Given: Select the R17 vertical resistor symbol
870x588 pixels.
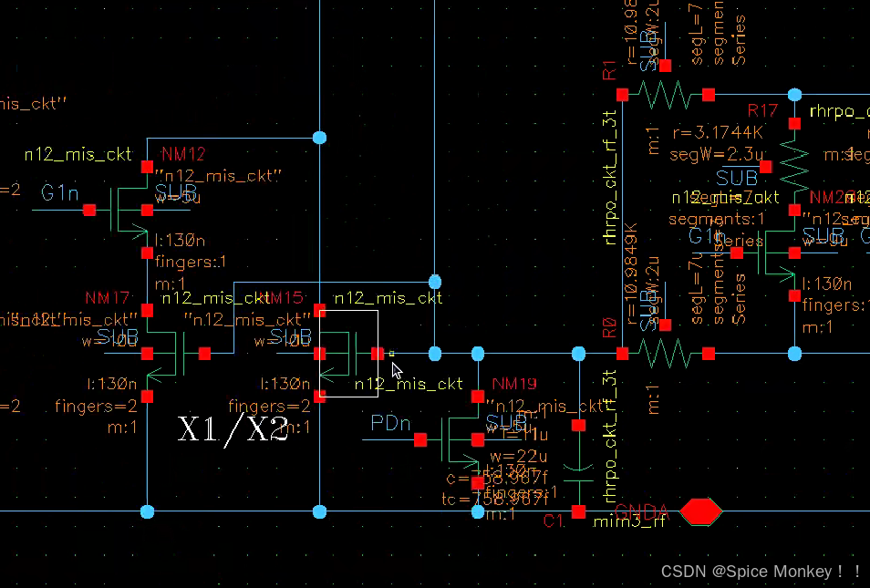Looking at the screenshot, I should point(794,167).
